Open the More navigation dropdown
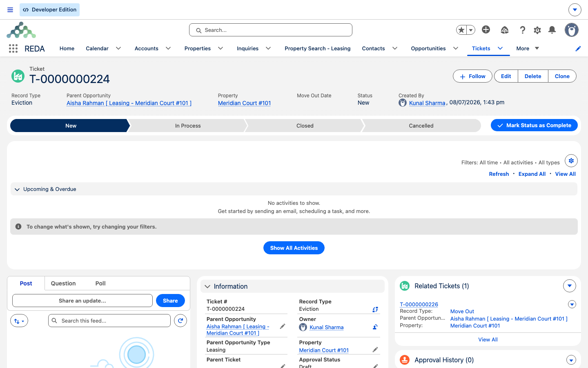 528,48
